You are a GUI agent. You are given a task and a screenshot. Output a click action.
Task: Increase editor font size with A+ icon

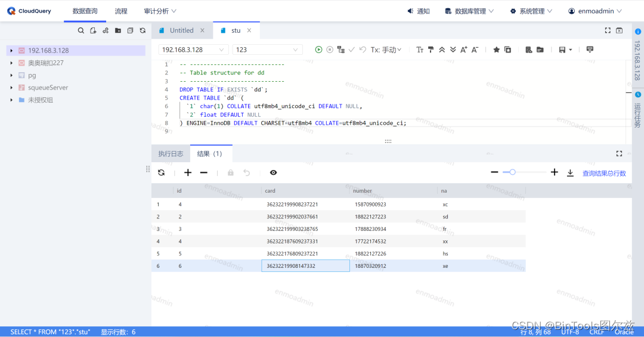(x=464, y=50)
